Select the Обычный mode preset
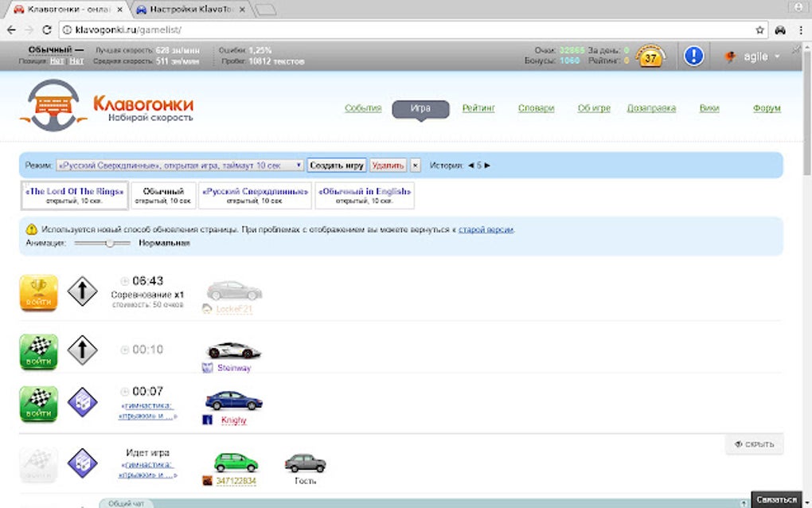812x508 pixels. [x=163, y=195]
